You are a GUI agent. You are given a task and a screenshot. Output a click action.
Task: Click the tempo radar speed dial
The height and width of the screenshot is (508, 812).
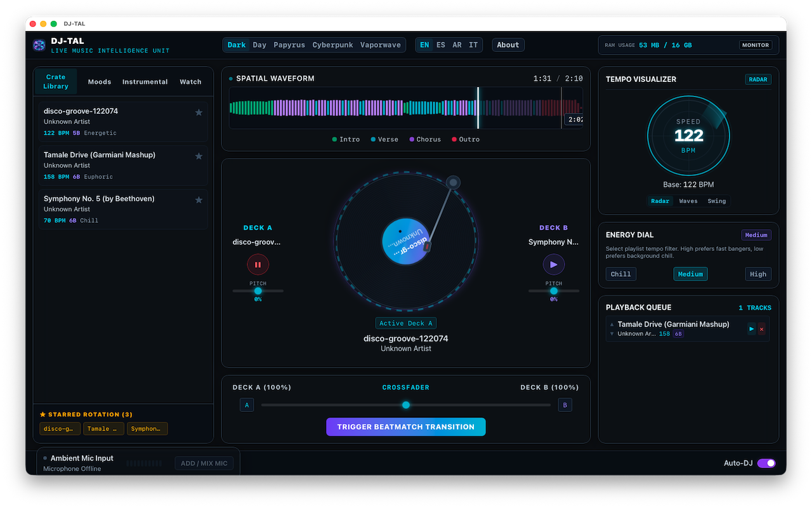pyautogui.click(x=688, y=136)
